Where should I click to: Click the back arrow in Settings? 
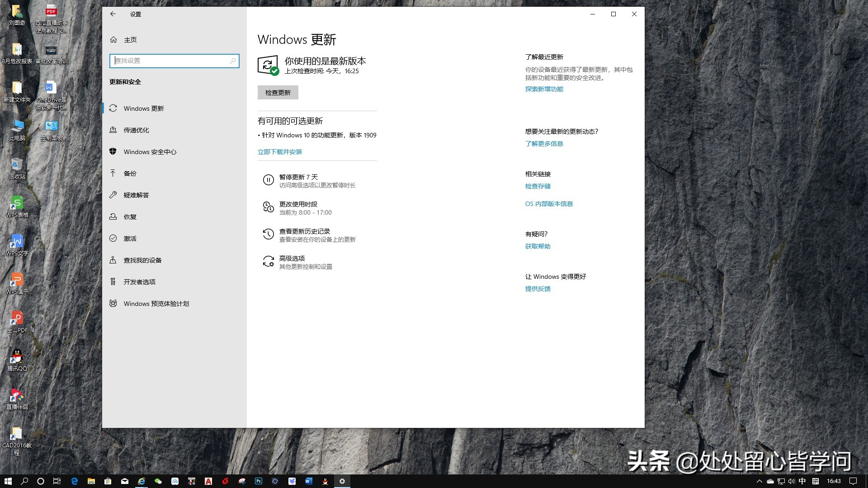[x=113, y=14]
